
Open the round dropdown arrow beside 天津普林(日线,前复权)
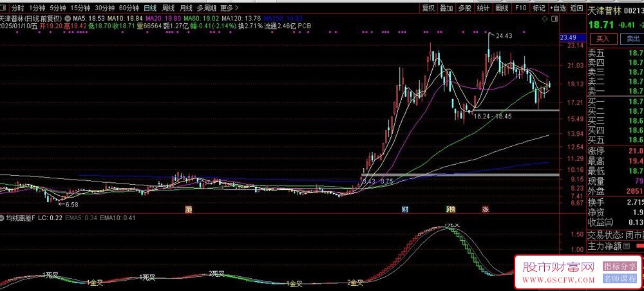coord(67,19)
